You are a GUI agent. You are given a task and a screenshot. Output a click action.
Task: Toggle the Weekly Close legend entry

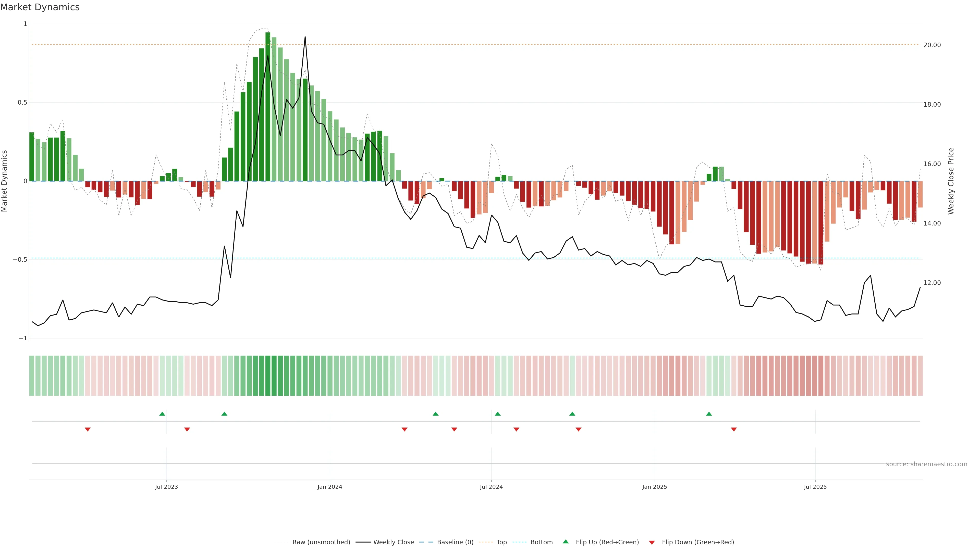click(393, 542)
